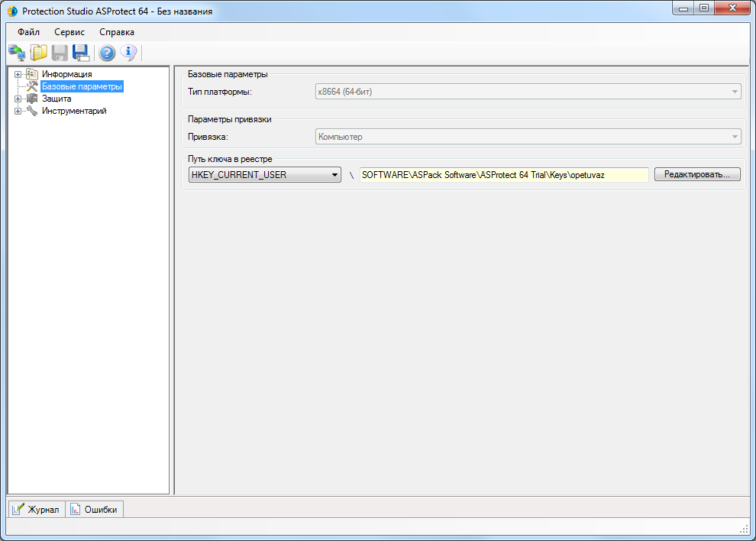756x541 pixels.
Task: Click the ASProtect title bar app icon
Action: 12,11
